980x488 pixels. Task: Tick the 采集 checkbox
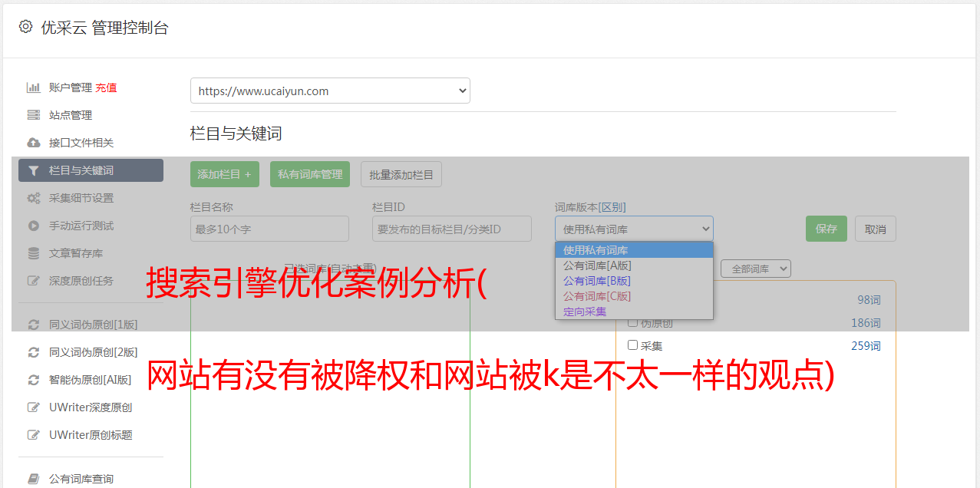[x=633, y=345]
